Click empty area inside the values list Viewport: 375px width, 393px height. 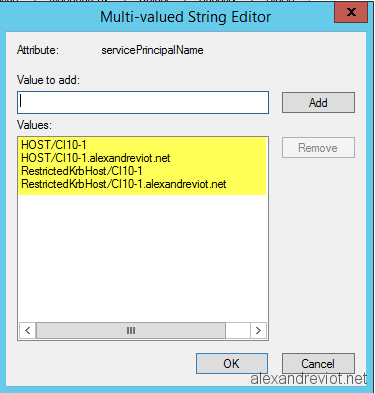pyautogui.click(x=143, y=257)
